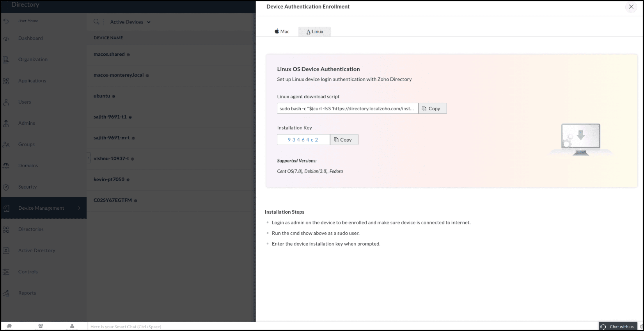Screen dimensions: 644x331
Task: Click the Security shield icon in sidebar
Action: 6,187
